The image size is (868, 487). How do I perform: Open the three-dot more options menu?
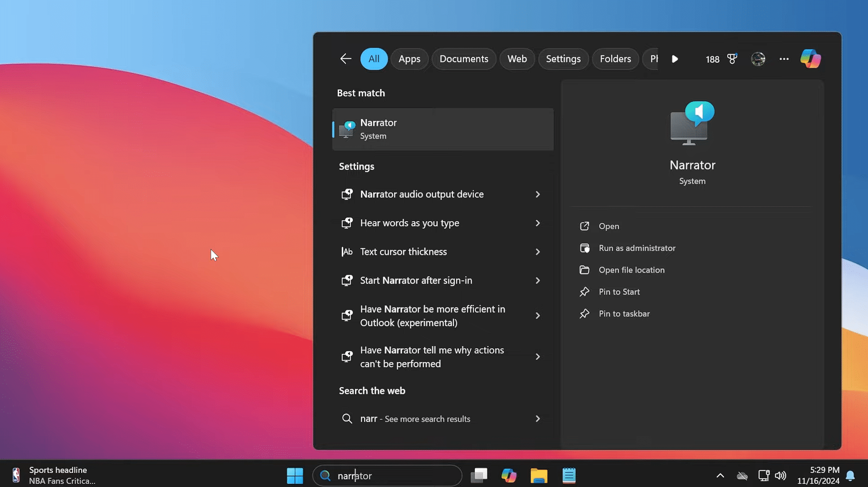(784, 59)
